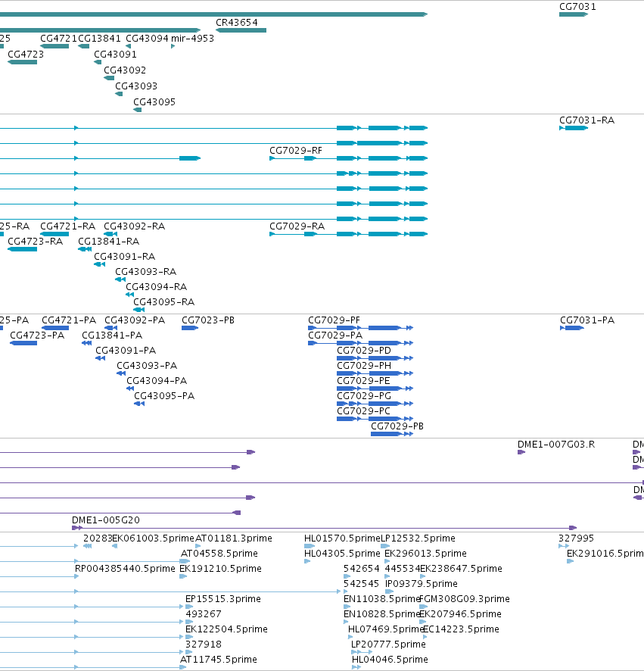Select the EK191210.5prime EST label
644x671 pixels.
coord(221,569)
